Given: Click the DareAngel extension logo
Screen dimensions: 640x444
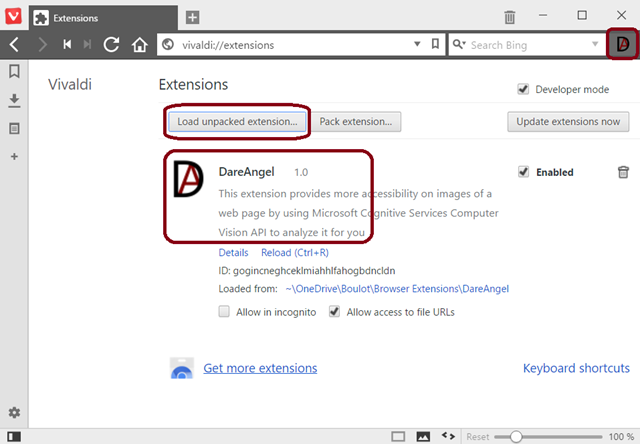Looking at the screenshot, I should pyautogui.click(x=188, y=179).
